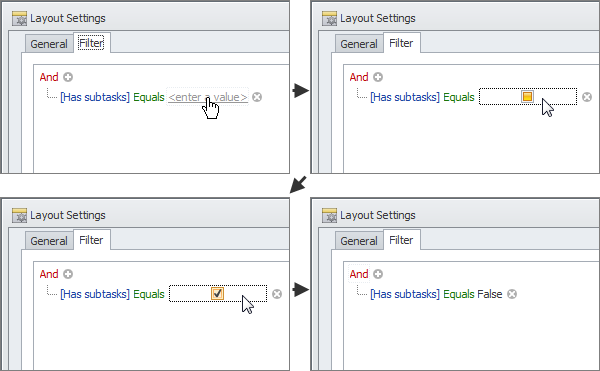Viewport: 600px width, 371px height.
Task: Uncheck the checked Has subtasks checkbox
Action: tap(217, 293)
